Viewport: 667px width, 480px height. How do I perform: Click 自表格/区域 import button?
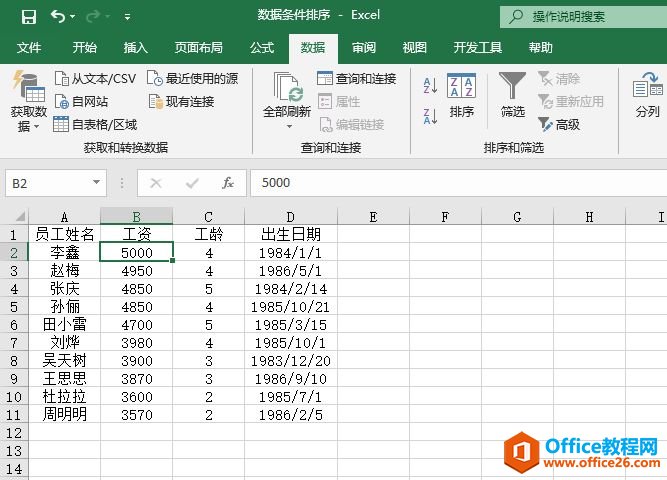point(95,125)
